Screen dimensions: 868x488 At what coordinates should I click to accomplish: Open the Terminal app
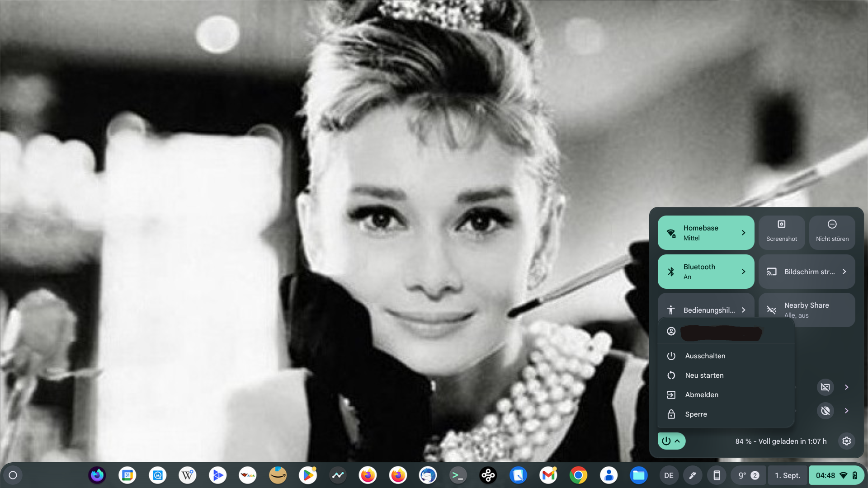pos(458,475)
